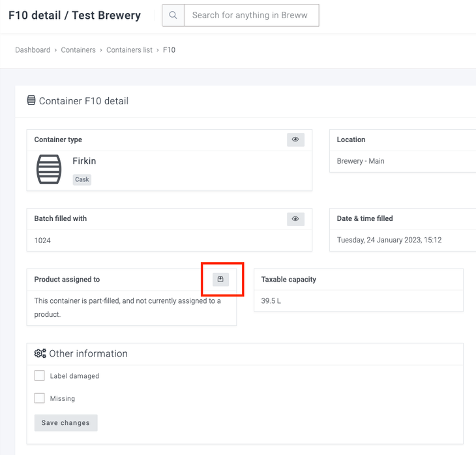Click the Firkin container type name
Viewport: 476px width, 455px height.
click(84, 161)
